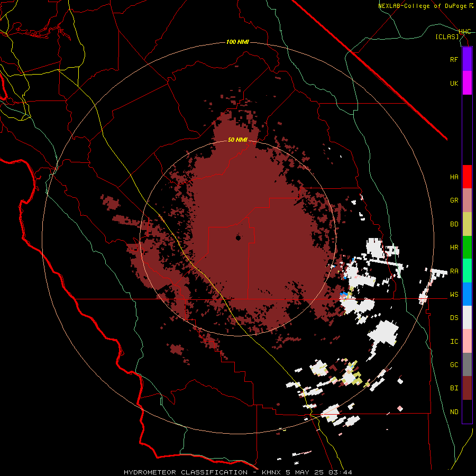
Task: Click the 50 NMI range ring label
Action: pos(237,140)
